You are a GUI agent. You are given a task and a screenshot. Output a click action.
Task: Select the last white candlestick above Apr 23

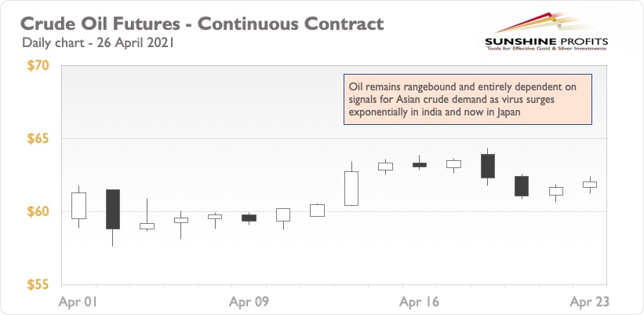[590, 185]
